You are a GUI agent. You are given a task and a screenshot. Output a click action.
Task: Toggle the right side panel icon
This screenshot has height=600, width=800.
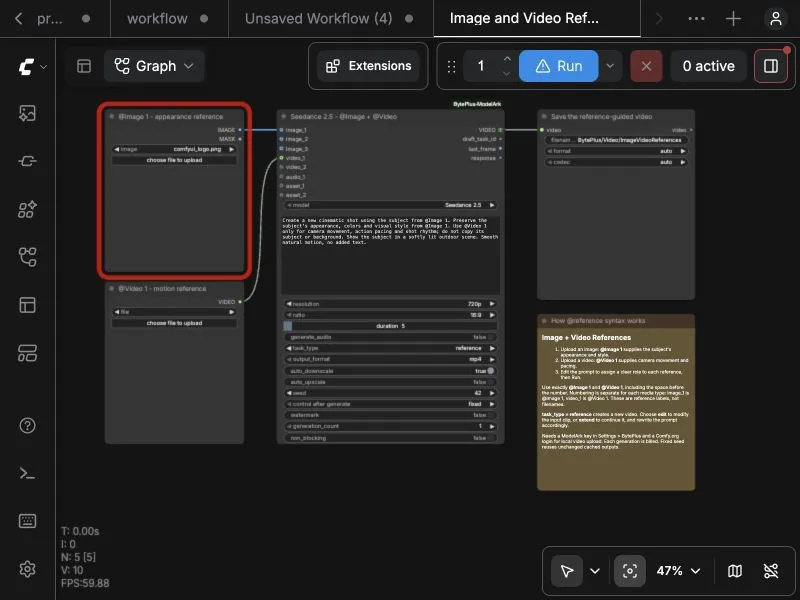(771, 66)
